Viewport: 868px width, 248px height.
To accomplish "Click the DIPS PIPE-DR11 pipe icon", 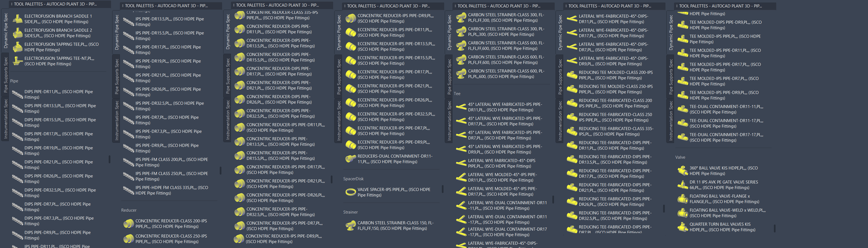I will coord(17,94).
